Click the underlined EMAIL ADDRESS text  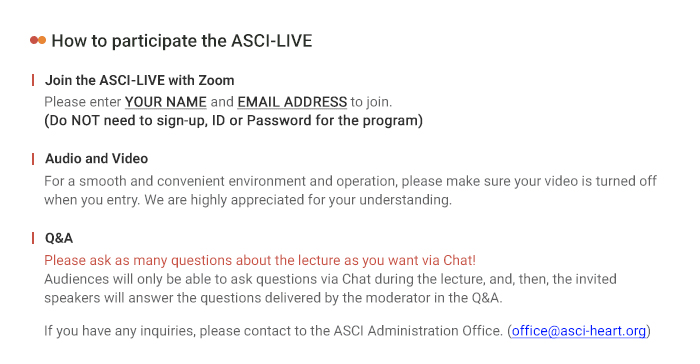(x=292, y=102)
